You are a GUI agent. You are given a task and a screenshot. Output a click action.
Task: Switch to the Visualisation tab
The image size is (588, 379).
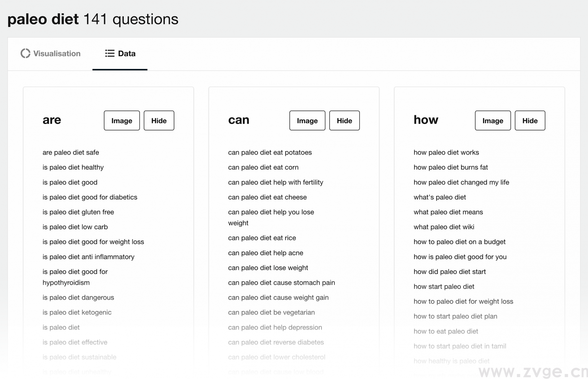51,54
